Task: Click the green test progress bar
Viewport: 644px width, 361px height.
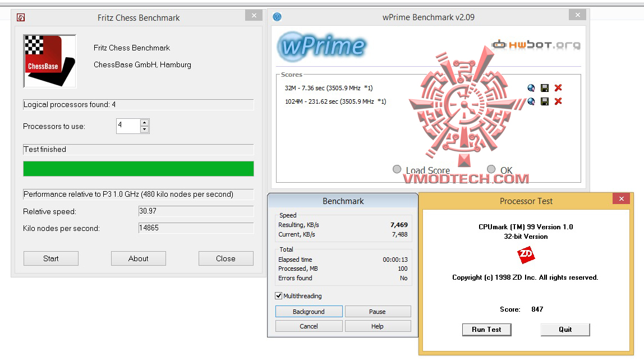Action: [x=139, y=169]
